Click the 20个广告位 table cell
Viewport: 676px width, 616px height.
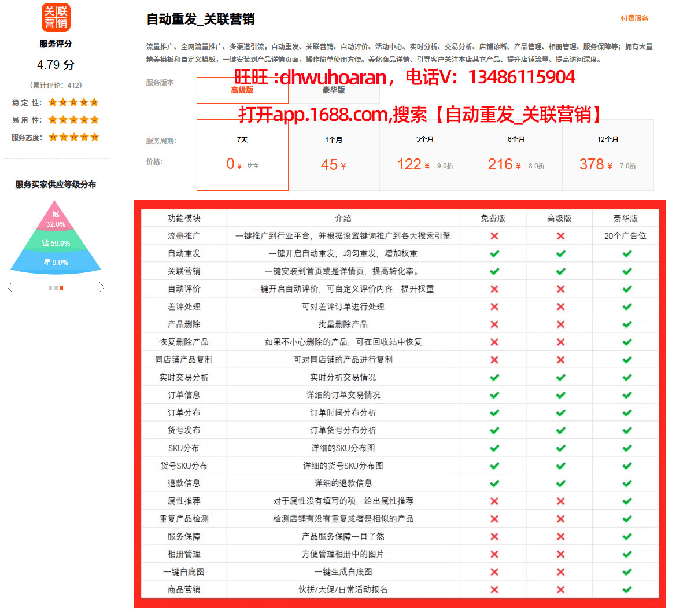(x=625, y=236)
